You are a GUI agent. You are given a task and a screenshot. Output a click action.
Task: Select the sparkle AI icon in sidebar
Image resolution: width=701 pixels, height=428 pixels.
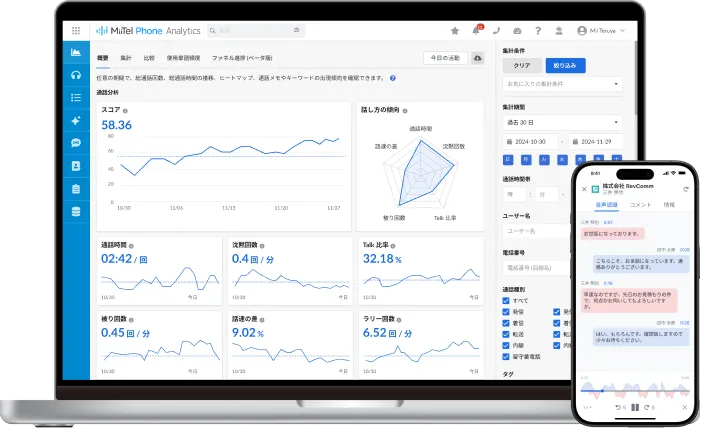pos(76,120)
